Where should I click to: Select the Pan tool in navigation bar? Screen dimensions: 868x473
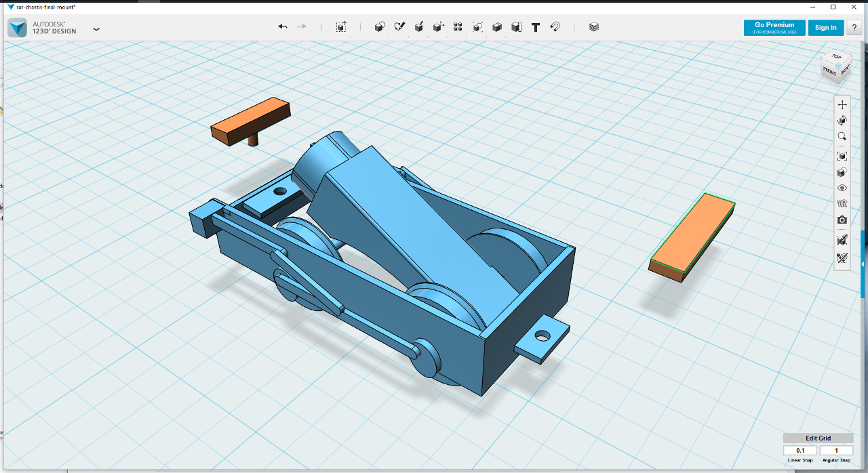[x=842, y=104]
